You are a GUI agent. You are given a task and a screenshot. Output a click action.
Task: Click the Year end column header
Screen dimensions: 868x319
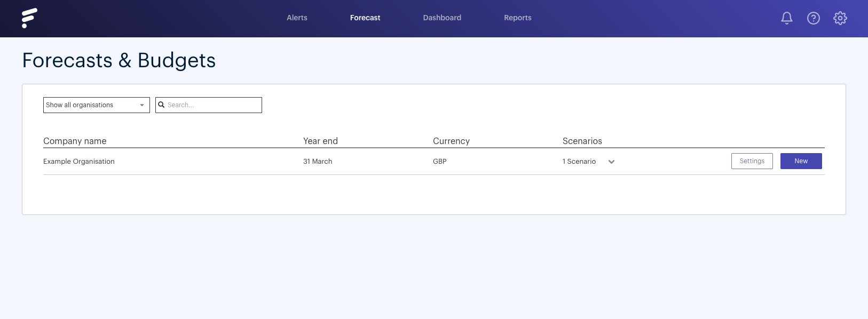coord(320,141)
